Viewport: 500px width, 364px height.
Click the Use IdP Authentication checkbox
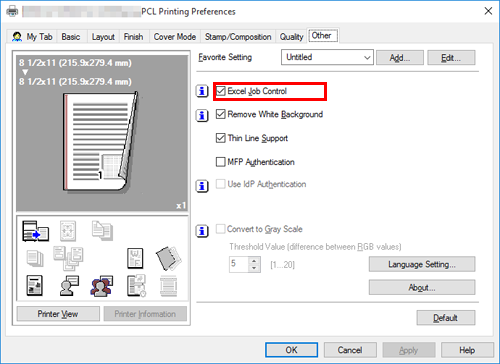(221, 184)
